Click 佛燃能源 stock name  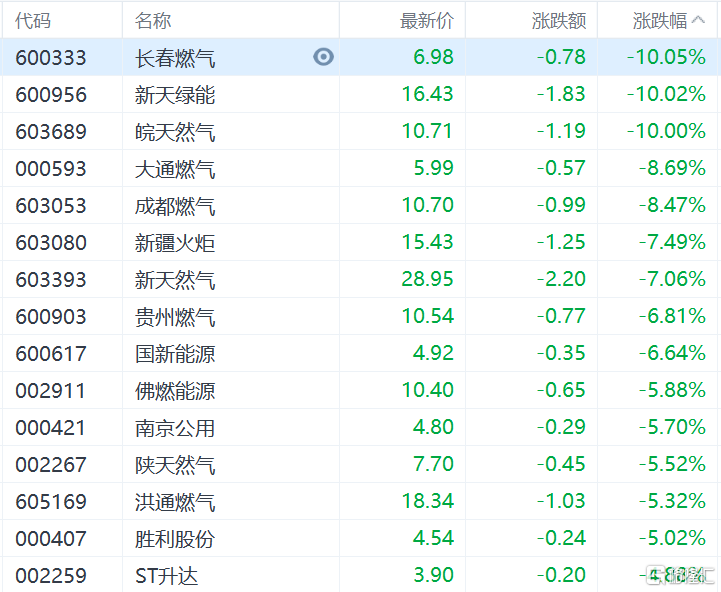[x=175, y=391]
